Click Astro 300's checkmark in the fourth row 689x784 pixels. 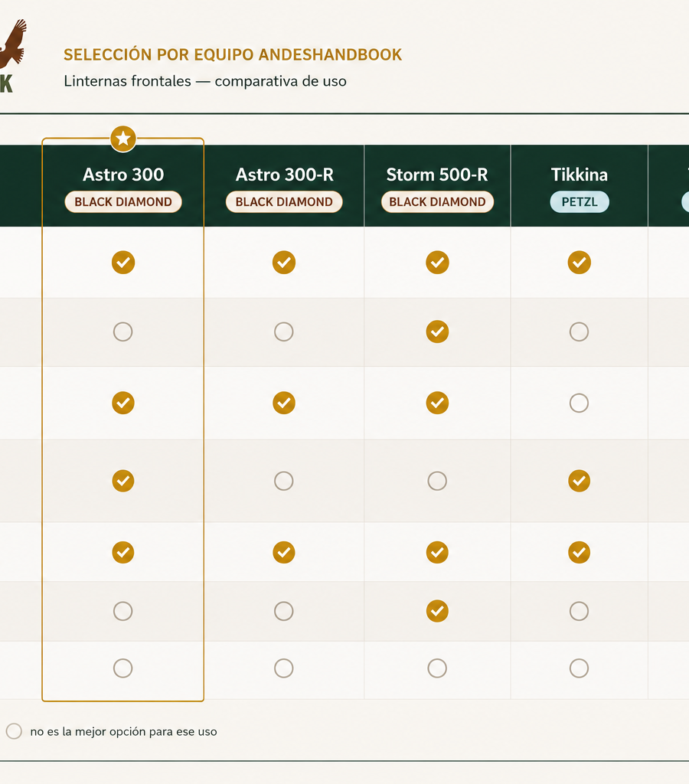(x=123, y=481)
